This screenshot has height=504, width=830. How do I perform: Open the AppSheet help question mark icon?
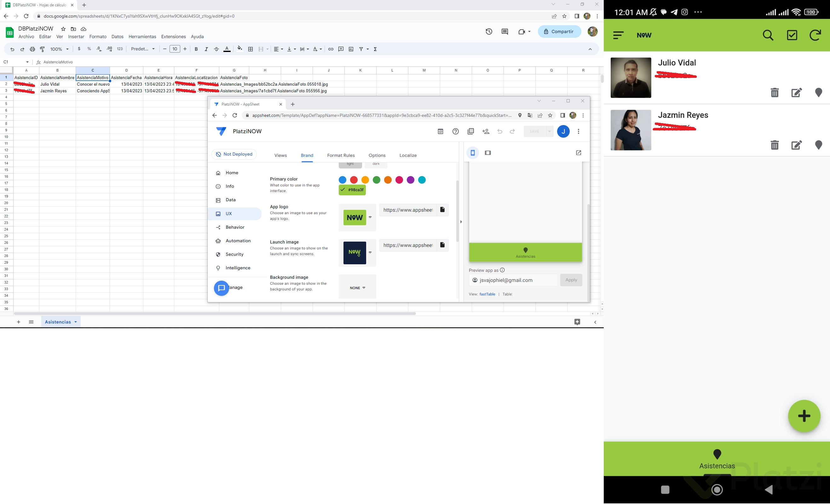click(x=455, y=132)
